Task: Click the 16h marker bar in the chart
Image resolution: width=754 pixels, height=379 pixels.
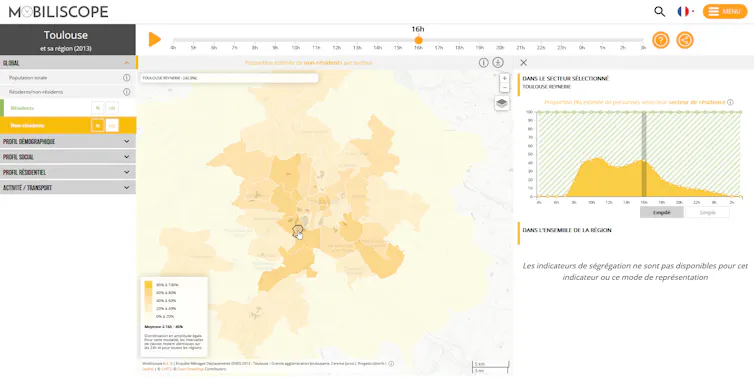Action: (644, 154)
